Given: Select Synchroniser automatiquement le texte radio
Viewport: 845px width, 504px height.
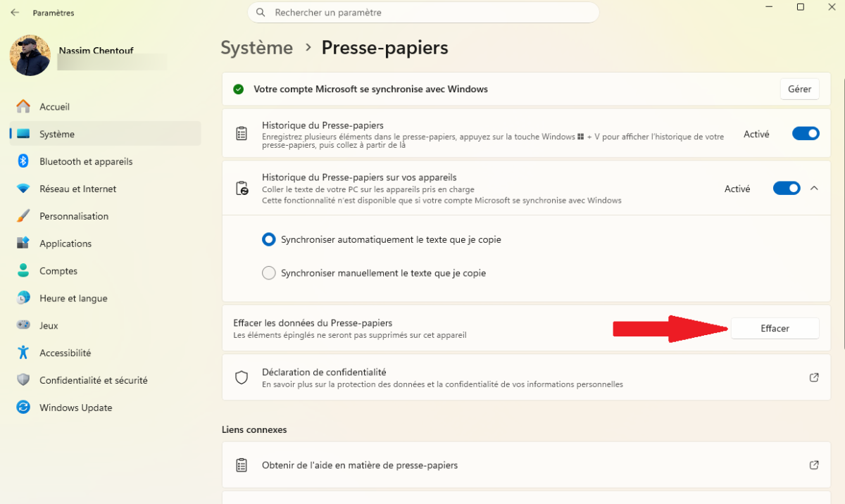Looking at the screenshot, I should (x=268, y=239).
